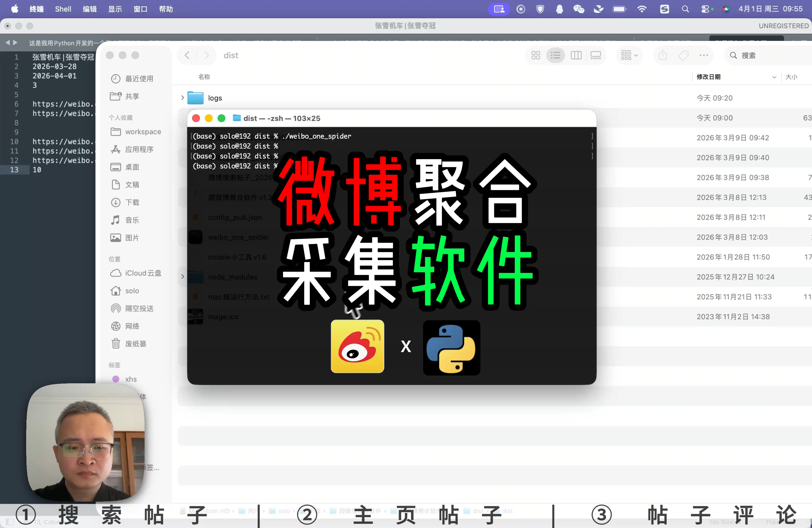
Task: Open the Shell menu
Action: point(63,9)
